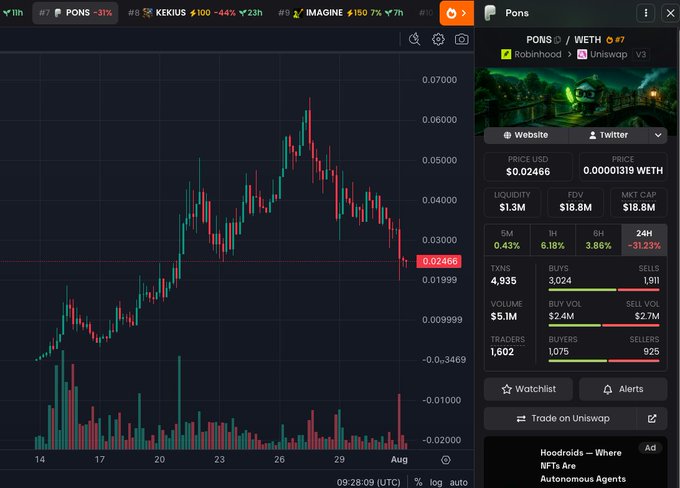
Task: Add Pons to Watchlist
Action: (528, 389)
